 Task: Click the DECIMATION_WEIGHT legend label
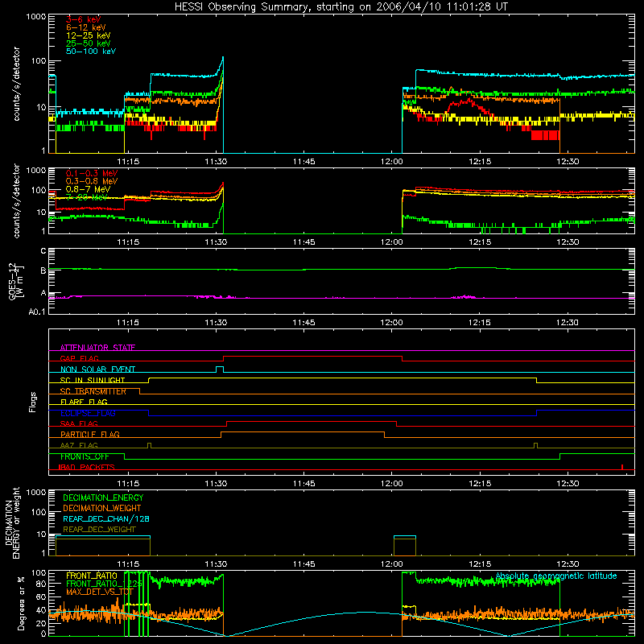[x=102, y=508]
